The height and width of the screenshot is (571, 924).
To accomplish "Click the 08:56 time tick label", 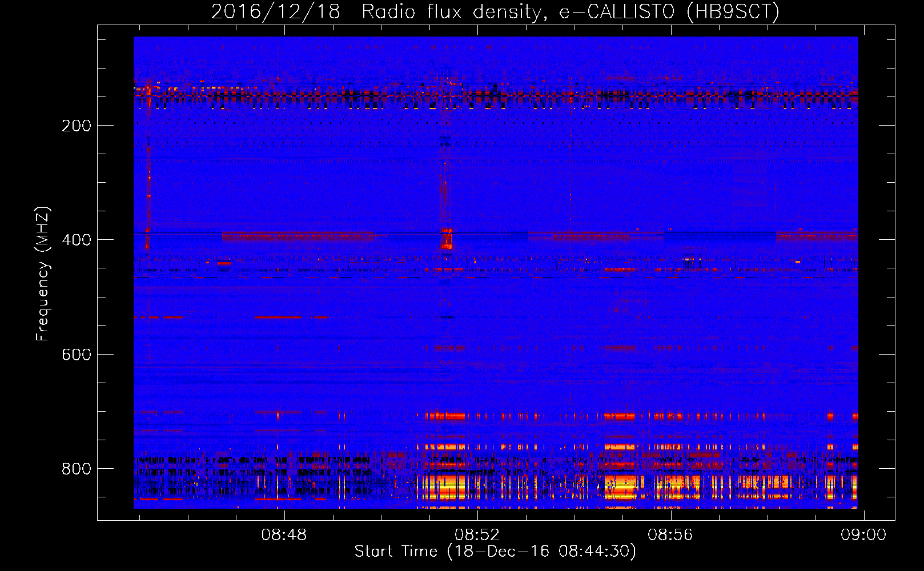I will click(670, 534).
